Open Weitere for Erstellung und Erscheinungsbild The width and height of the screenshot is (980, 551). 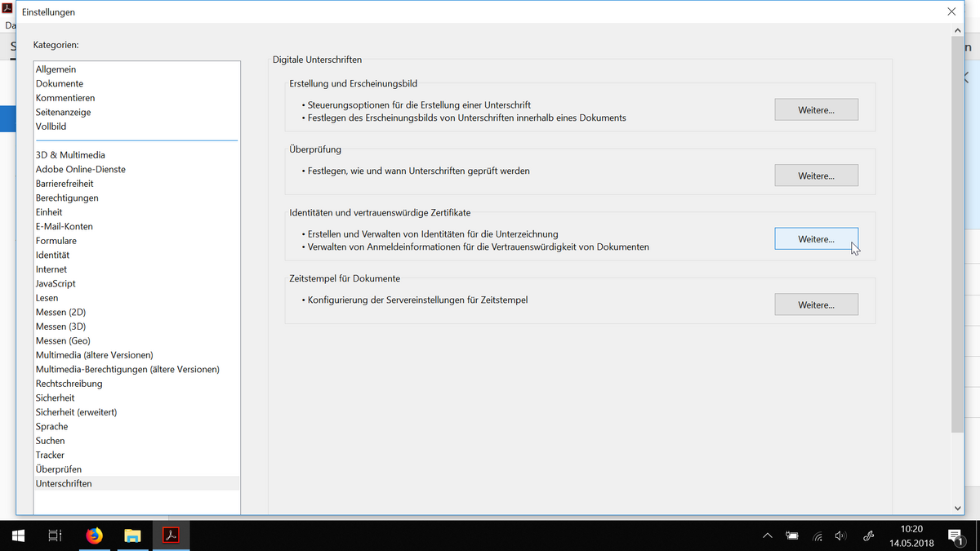coord(816,109)
